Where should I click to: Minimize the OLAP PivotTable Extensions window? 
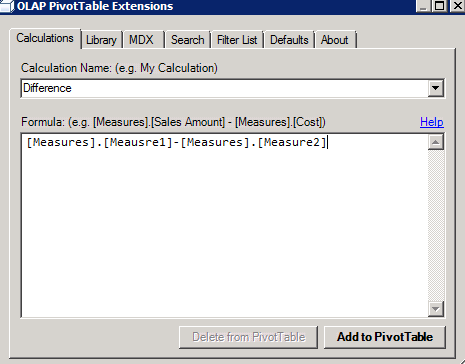pos(424,6)
